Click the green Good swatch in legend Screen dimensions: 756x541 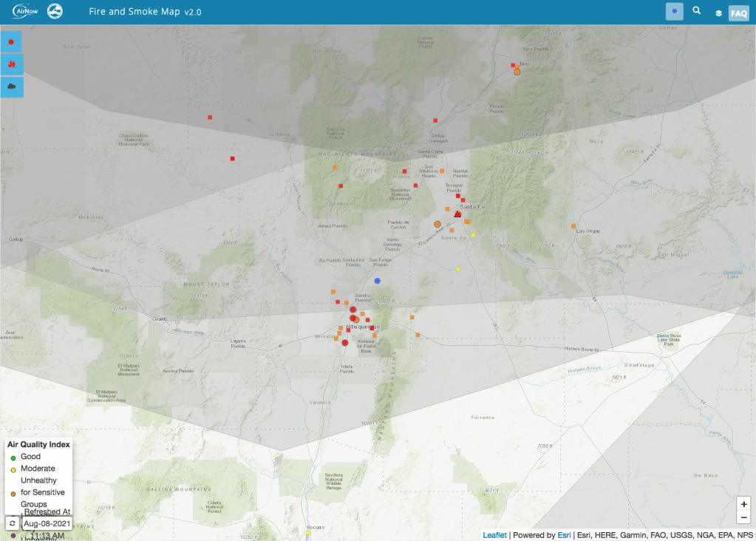pyautogui.click(x=13, y=457)
